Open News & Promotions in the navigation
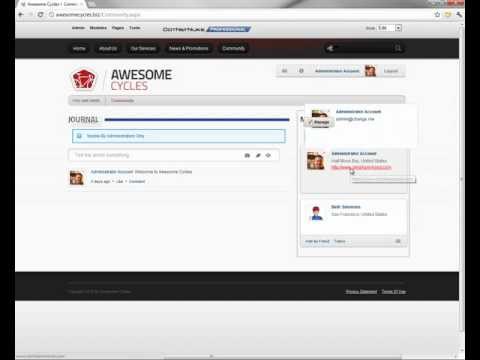 (189, 48)
